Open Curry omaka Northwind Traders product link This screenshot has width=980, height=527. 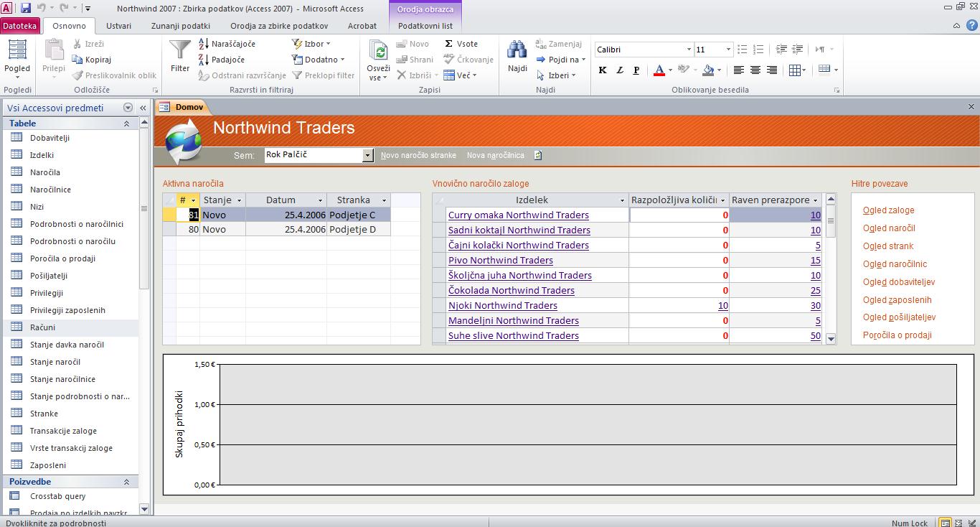(518, 215)
